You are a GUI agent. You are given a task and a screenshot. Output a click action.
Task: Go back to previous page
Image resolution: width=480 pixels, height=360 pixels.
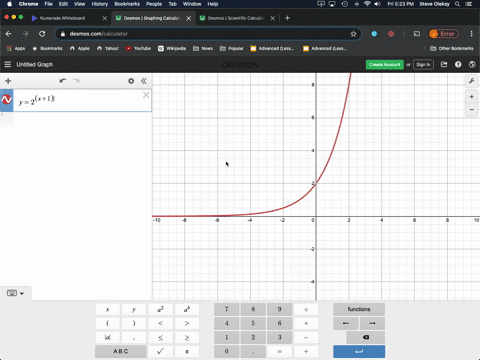pyautogui.click(x=9, y=34)
